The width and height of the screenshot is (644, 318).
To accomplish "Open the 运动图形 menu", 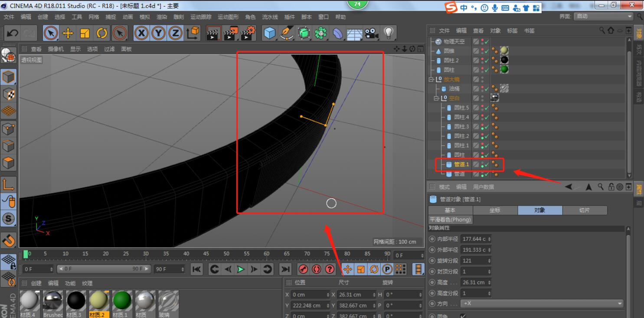I will (228, 17).
